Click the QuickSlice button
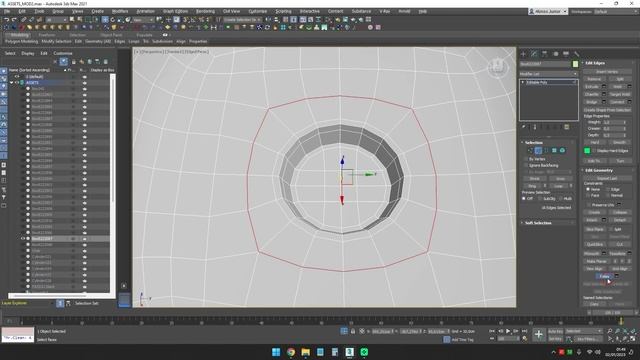 coord(595,244)
